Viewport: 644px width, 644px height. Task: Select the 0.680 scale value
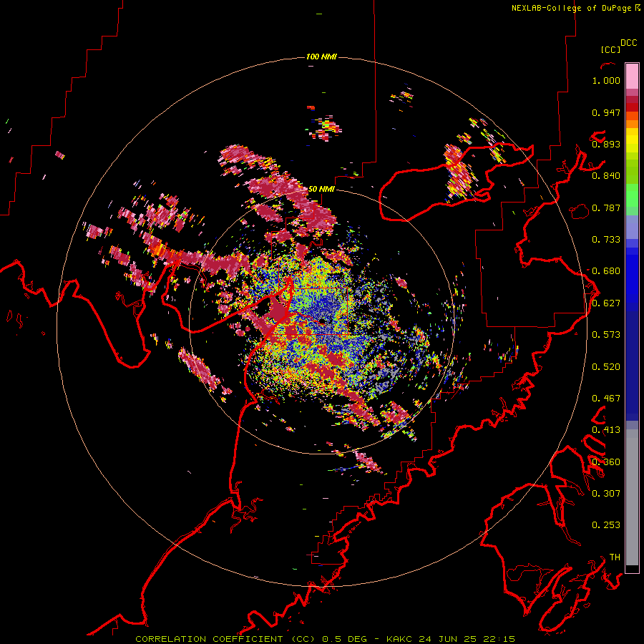[606, 271]
